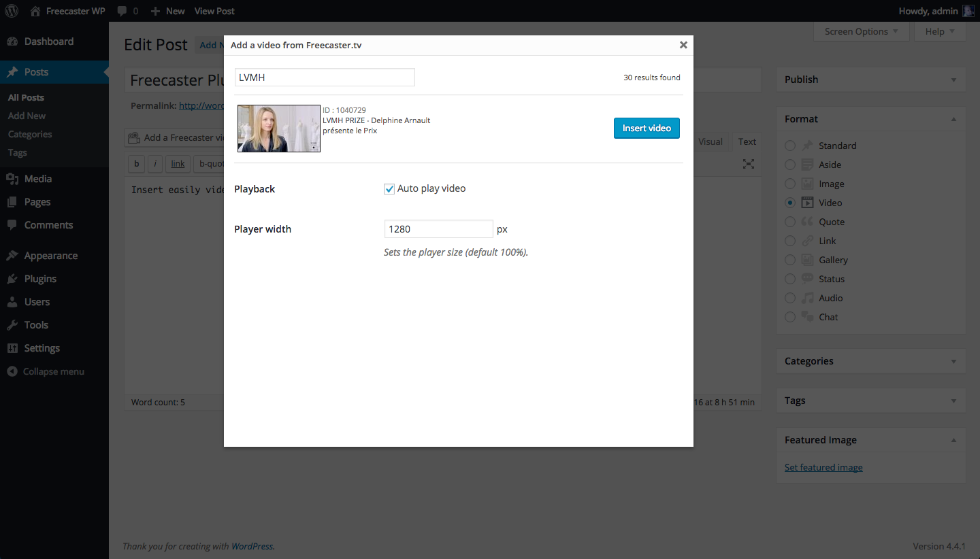Expand the Categories box arrow
Viewport: 980px width, 559px height.
coord(953,361)
